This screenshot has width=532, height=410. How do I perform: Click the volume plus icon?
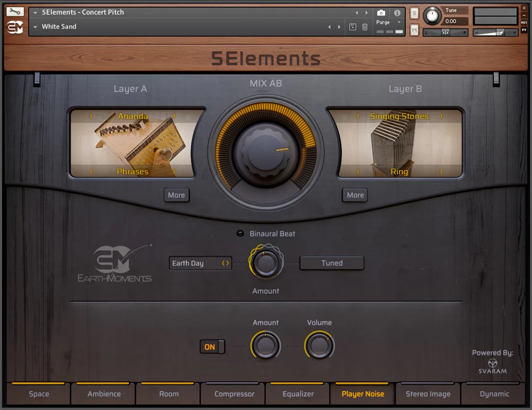(x=515, y=33)
